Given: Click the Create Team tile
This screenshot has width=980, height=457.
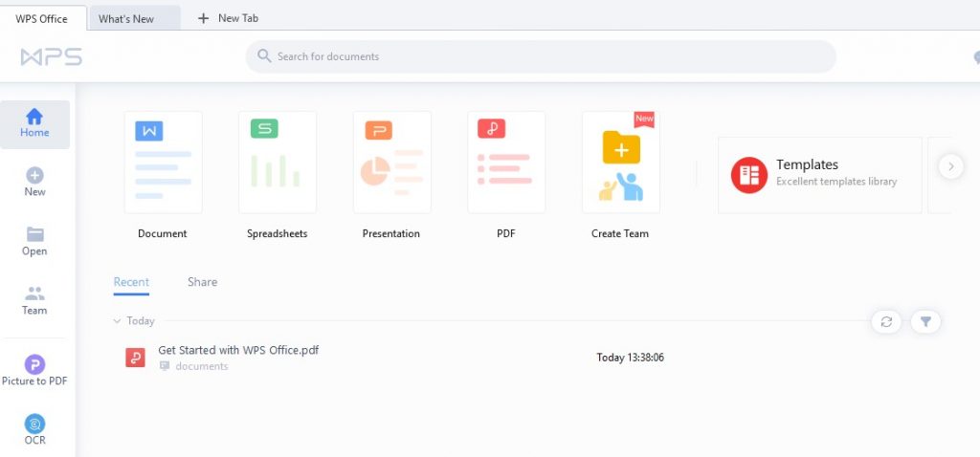Looking at the screenshot, I should click(620, 163).
